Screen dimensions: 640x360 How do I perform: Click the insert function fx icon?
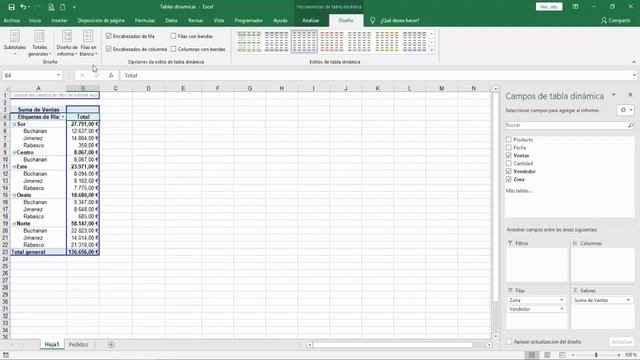[111, 76]
